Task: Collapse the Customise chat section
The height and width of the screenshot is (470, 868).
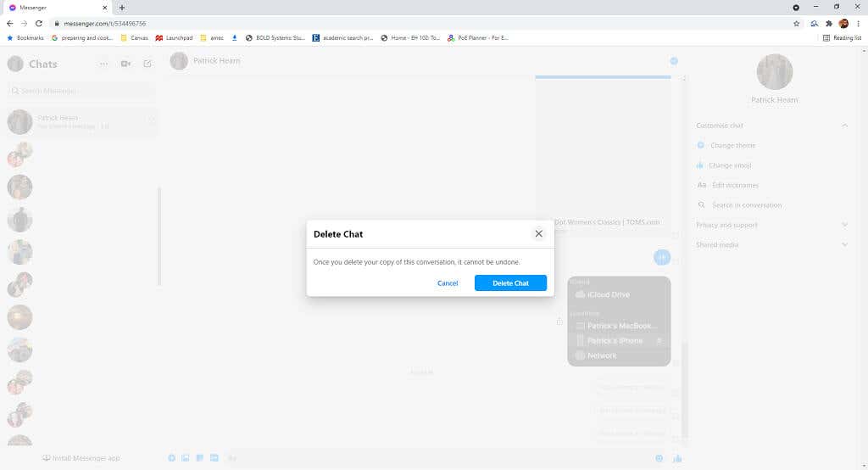Action: (x=844, y=126)
